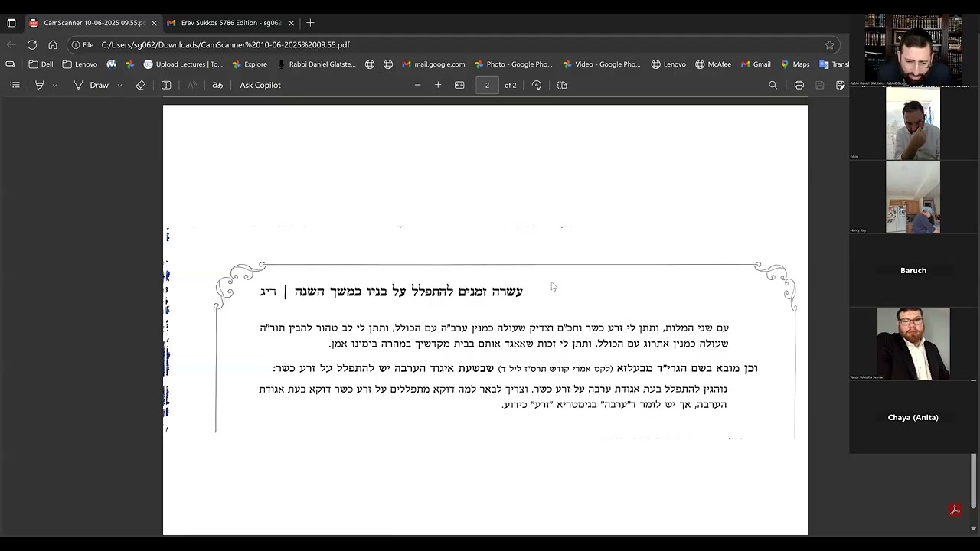
Task: Print the PDF document
Action: click(x=799, y=85)
